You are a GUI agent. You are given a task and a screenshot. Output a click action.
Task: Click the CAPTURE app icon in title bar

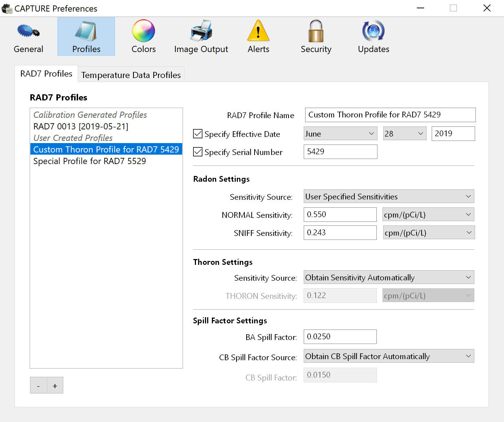[x=7, y=8]
